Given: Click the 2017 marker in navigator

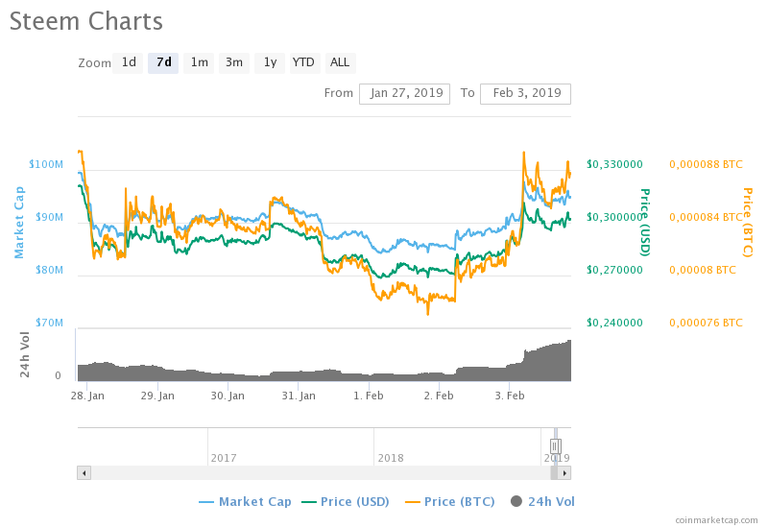Looking at the screenshot, I should 223,458.
